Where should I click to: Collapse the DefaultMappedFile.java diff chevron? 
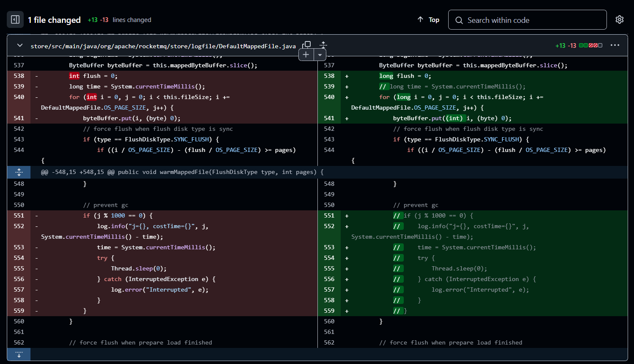tap(19, 45)
